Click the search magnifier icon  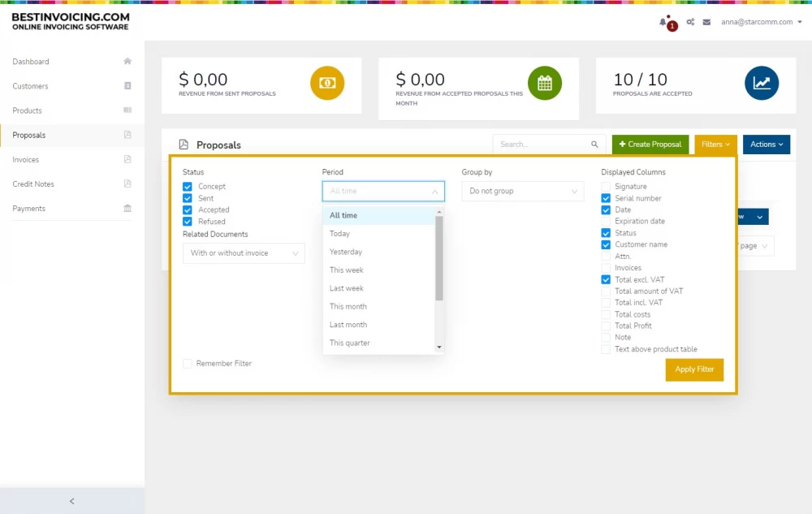click(x=594, y=145)
